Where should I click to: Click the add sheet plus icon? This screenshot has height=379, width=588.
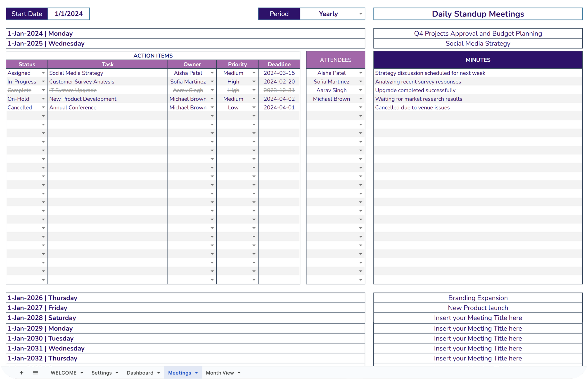point(21,373)
